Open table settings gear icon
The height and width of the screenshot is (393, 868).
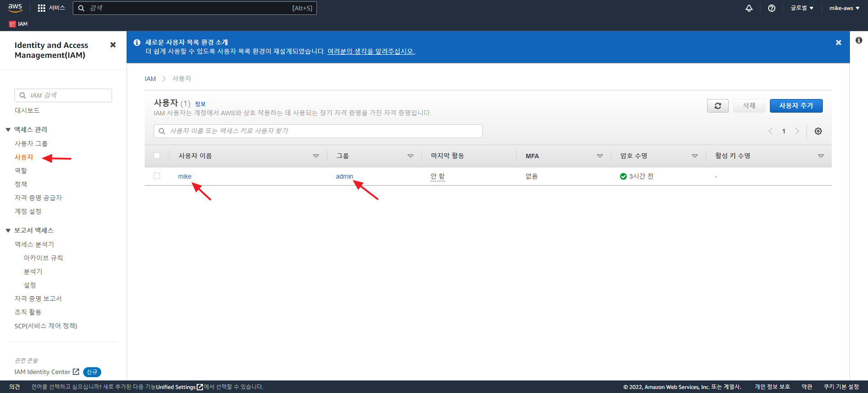tap(818, 131)
